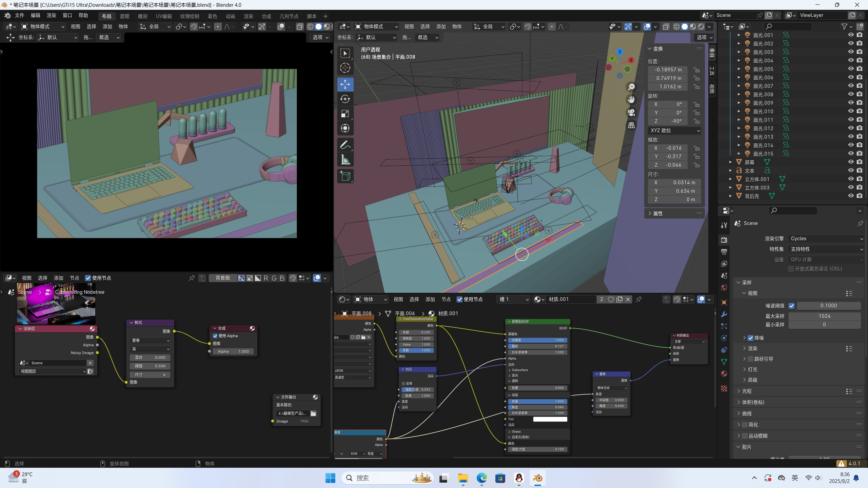This screenshot has width=868, height=488.
Task: Select the Scale tool in right viewport
Action: (x=345, y=114)
